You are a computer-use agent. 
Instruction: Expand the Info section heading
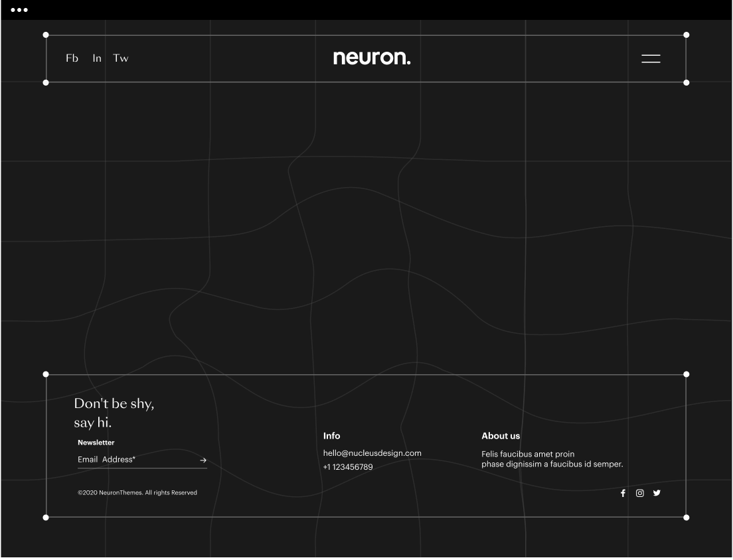331,436
